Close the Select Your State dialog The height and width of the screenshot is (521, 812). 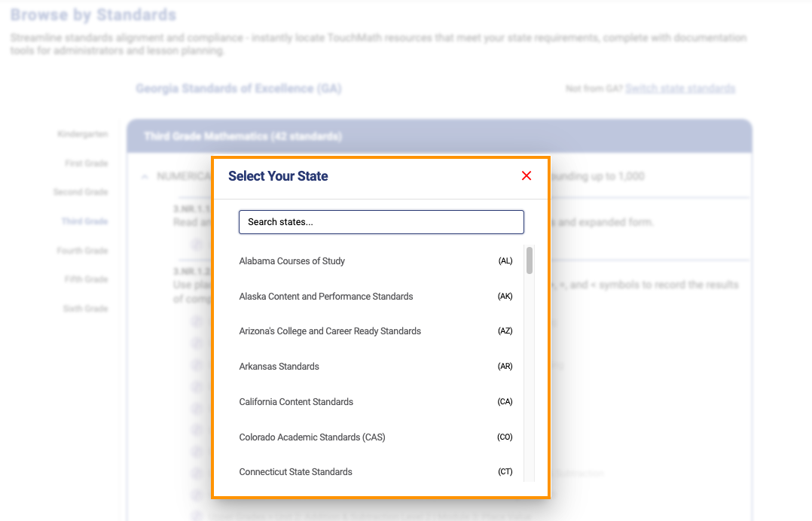pos(526,176)
